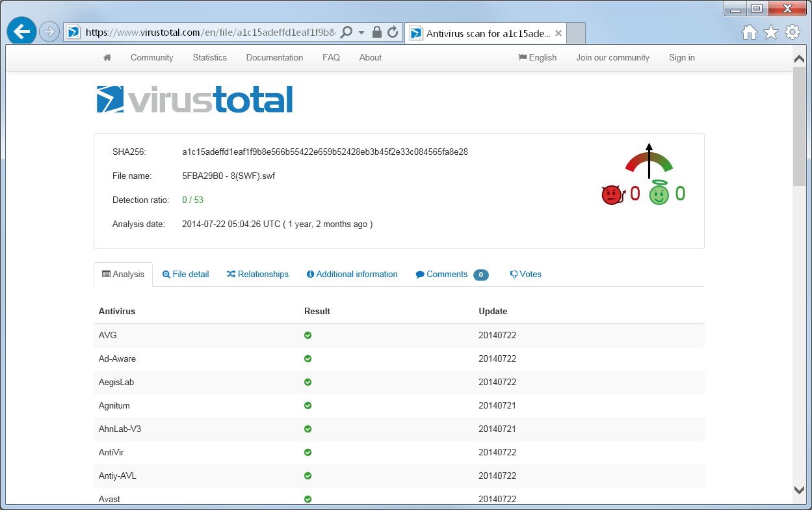Click the page scrollbar up arrow

[x=800, y=59]
